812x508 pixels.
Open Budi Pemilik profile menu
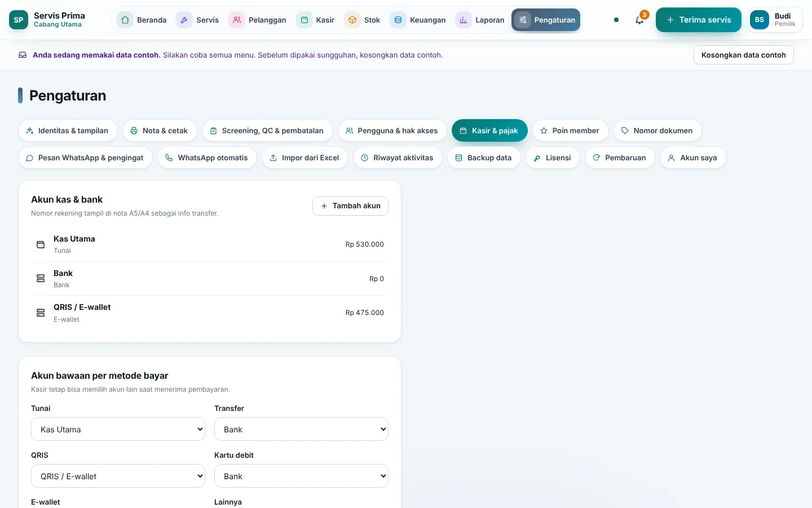tap(775, 20)
